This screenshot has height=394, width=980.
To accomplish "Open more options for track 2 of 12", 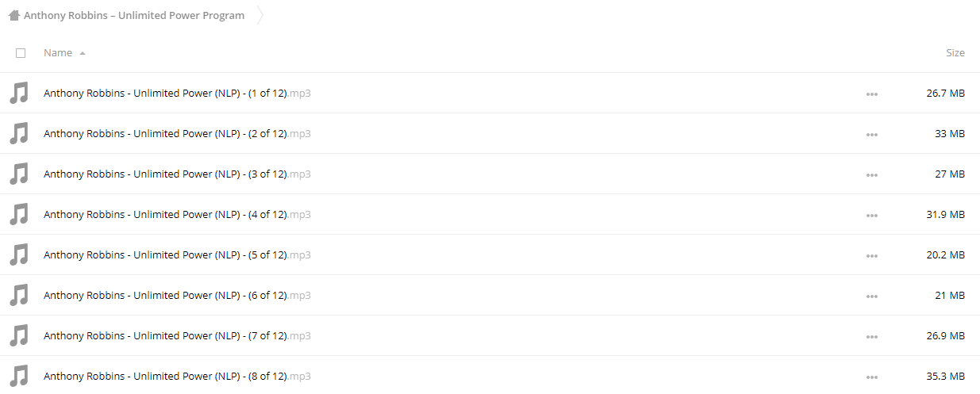I will coord(872,134).
